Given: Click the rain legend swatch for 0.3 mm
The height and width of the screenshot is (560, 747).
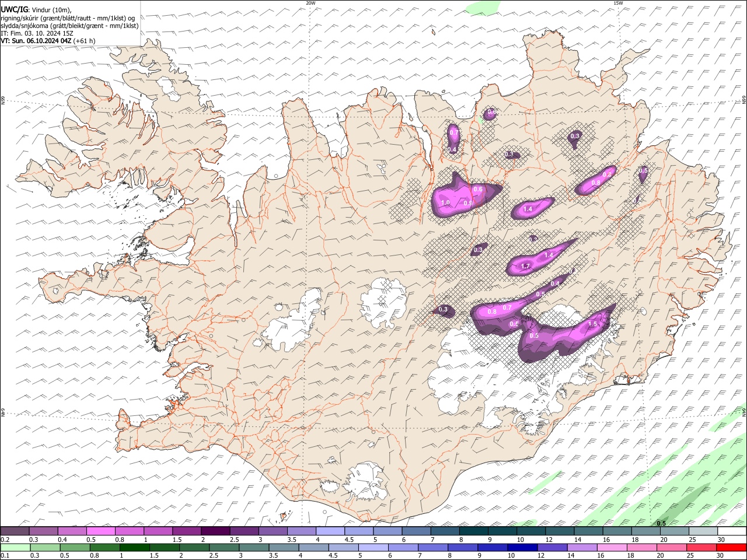Looking at the screenshot, I should [x=45, y=547].
